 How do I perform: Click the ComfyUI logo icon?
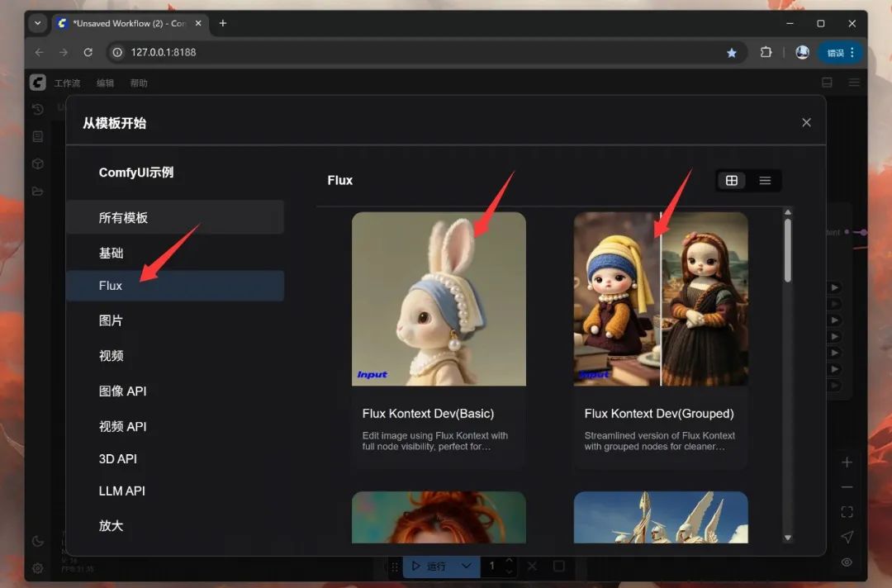tap(37, 83)
